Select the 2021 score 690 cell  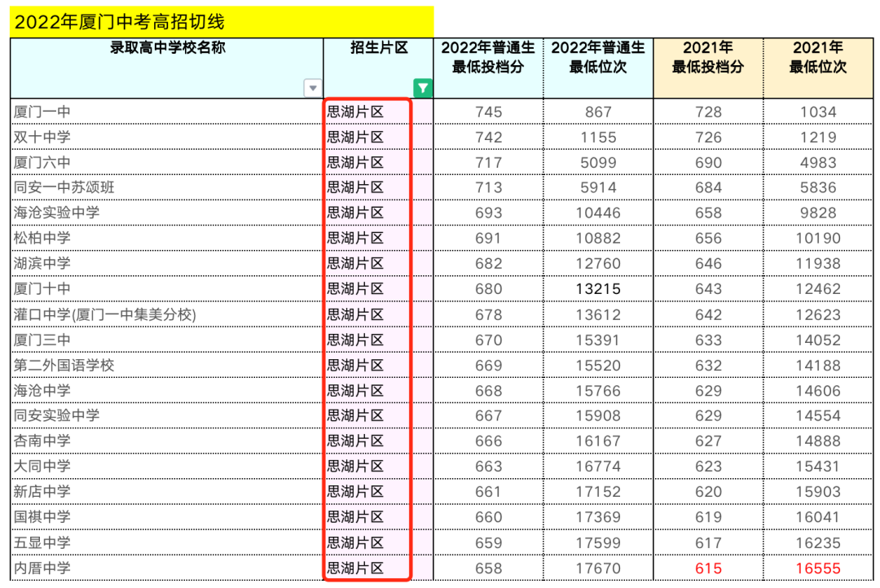click(x=708, y=162)
